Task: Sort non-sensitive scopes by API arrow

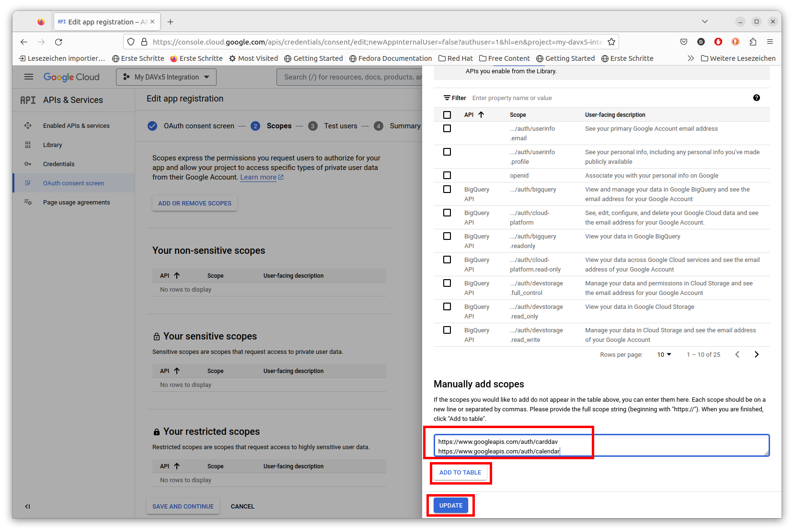Action: point(177,275)
